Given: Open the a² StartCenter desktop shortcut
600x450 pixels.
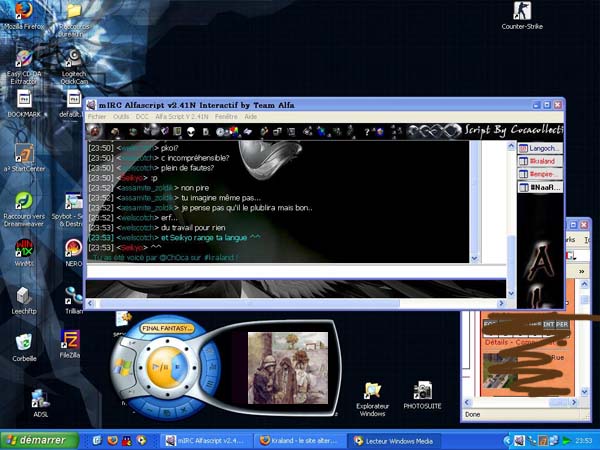Looking at the screenshot, I should (24, 158).
